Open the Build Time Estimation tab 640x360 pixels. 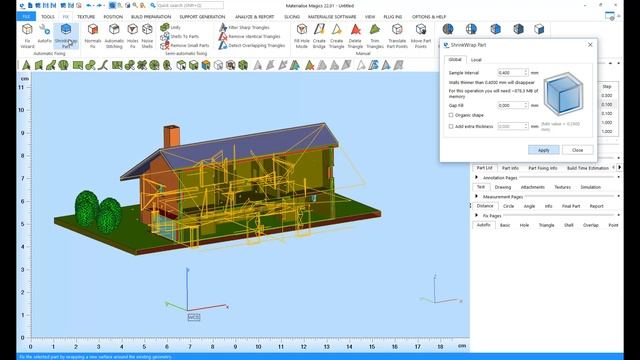click(x=587, y=168)
